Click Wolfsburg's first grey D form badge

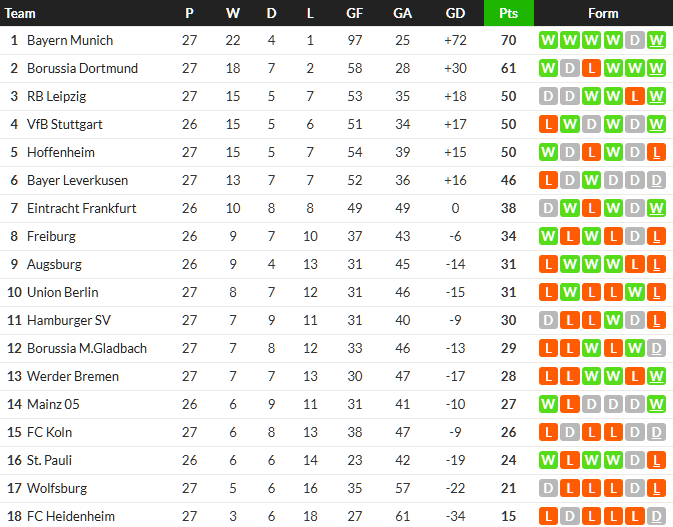pos(547,489)
